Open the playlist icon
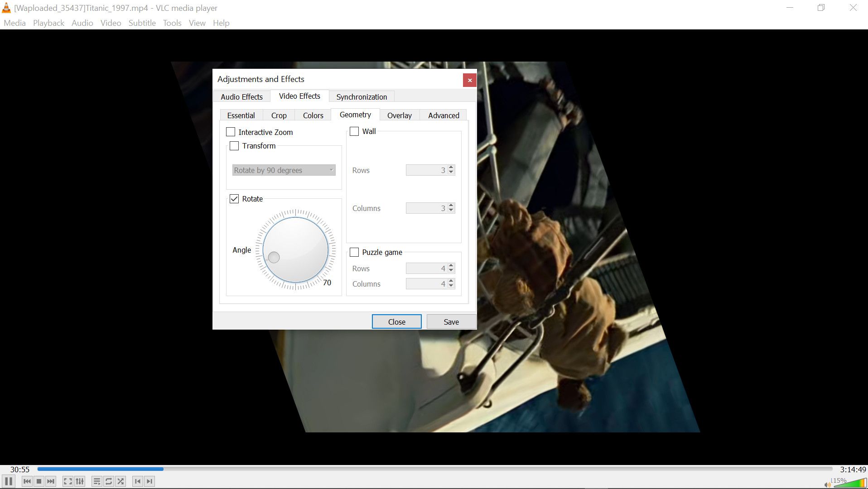This screenshot has width=868, height=489. 96,481
